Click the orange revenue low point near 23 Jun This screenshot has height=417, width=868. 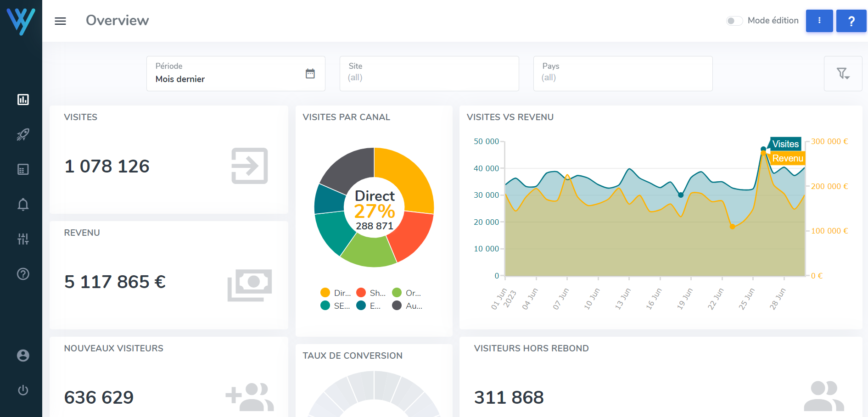coord(732,226)
